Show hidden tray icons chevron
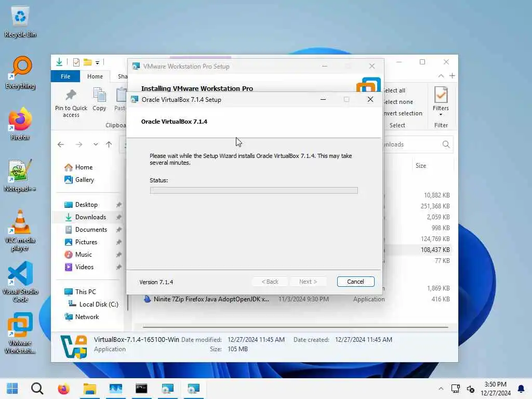The height and width of the screenshot is (399, 532). [x=441, y=389]
